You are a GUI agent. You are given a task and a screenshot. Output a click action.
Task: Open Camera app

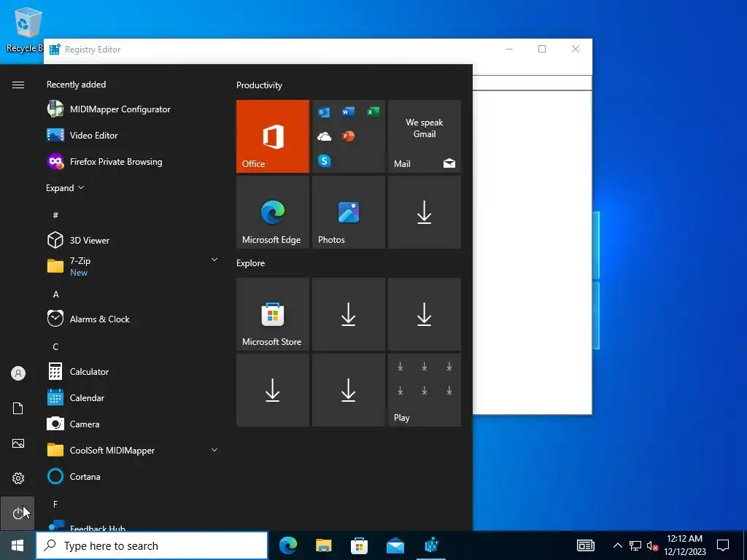pyautogui.click(x=133, y=424)
